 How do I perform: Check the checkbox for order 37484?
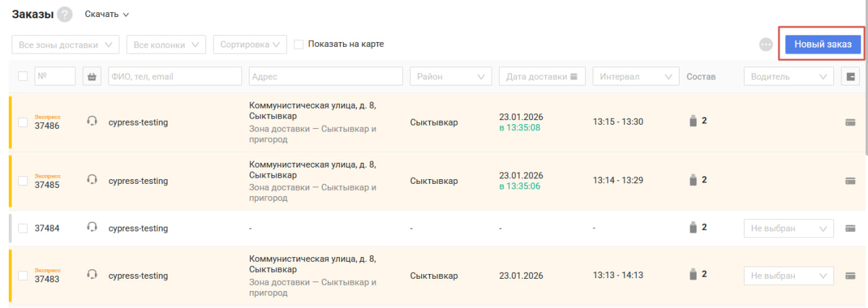click(23, 229)
